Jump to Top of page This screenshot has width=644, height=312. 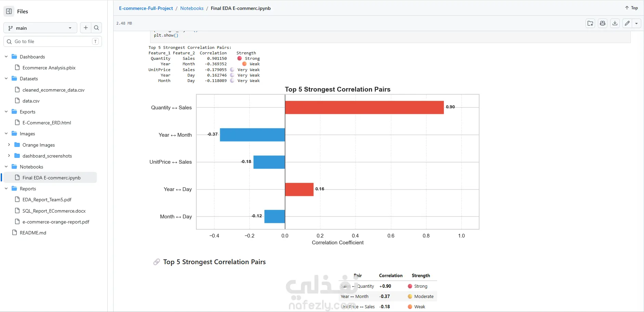coord(631,8)
